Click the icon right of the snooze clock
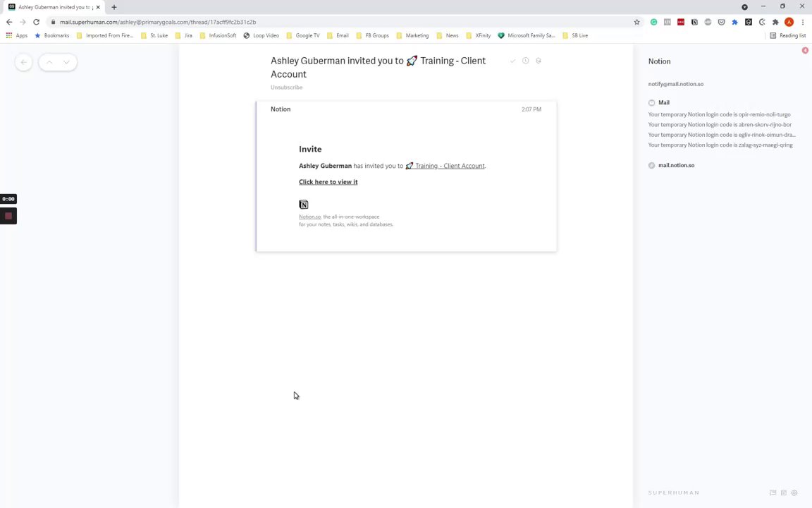This screenshot has width=812, height=508. (539, 61)
